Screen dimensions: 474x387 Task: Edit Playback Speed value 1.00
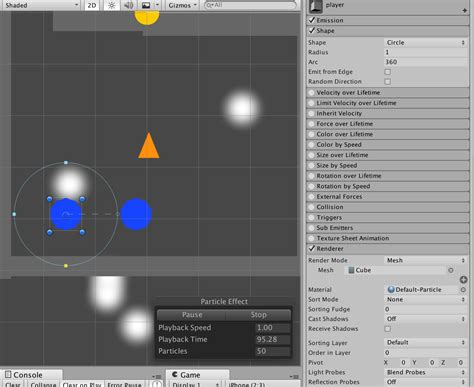[273, 328]
